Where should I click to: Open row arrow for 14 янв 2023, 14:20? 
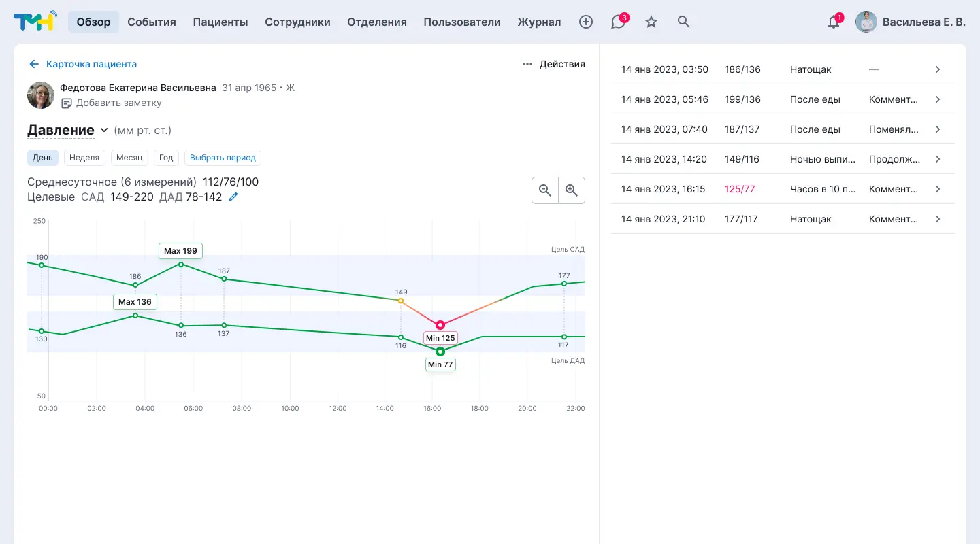pyautogui.click(x=938, y=159)
